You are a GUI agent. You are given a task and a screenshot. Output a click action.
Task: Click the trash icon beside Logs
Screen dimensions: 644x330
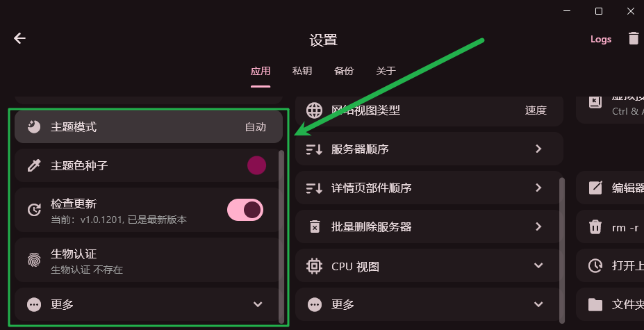tap(634, 39)
